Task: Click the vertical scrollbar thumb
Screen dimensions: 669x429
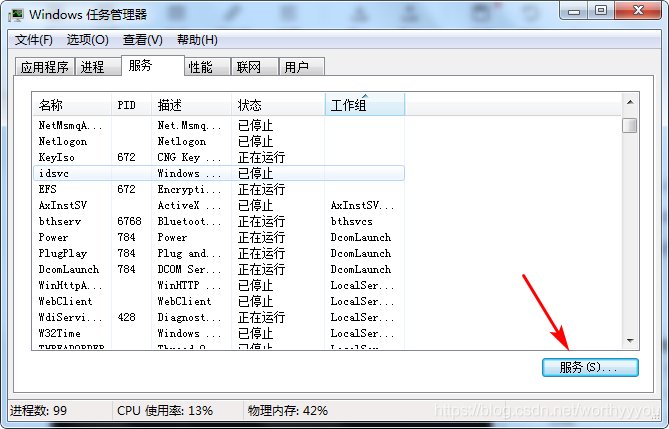Action: [630, 125]
